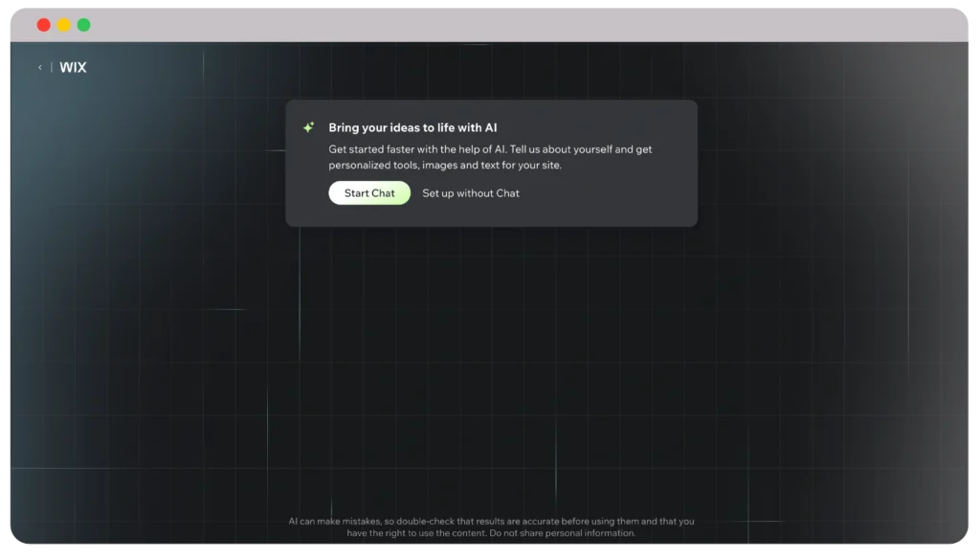Viewport: 980px width, 560px height.
Task: Close the window with the red button
Action: (x=43, y=25)
